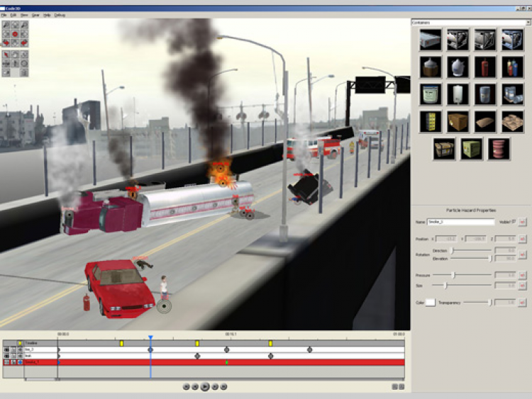532x399 pixels.
Task: Select the circular rotate tool icon
Action: [x=24, y=63]
